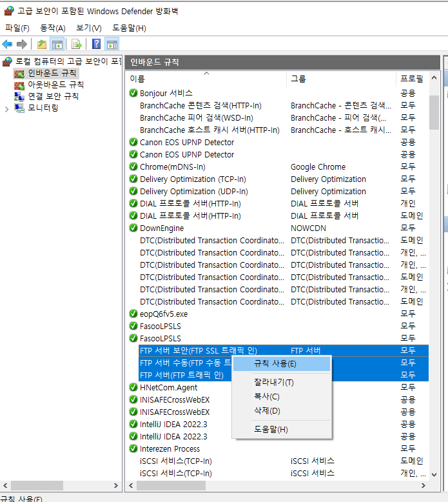Open the 동작(A) menu
The height and width of the screenshot is (502, 448).
click(53, 28)
